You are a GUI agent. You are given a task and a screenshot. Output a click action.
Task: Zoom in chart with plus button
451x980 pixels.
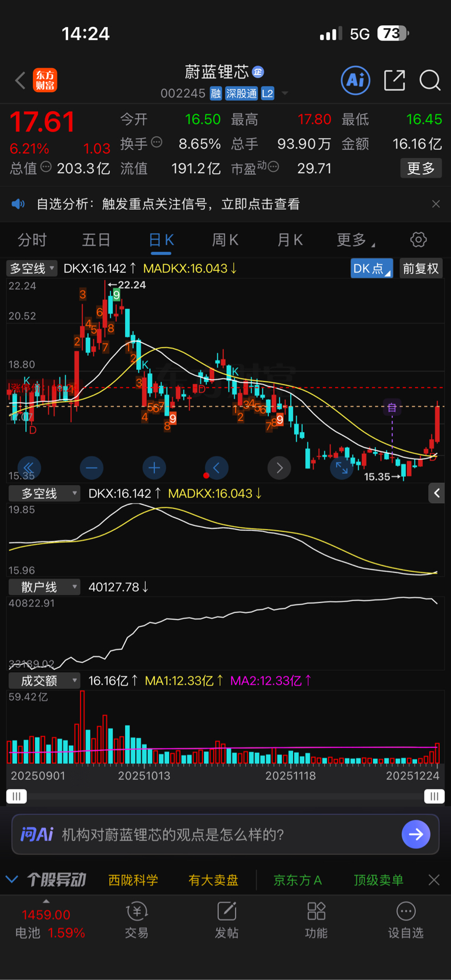tap(154, 468)
